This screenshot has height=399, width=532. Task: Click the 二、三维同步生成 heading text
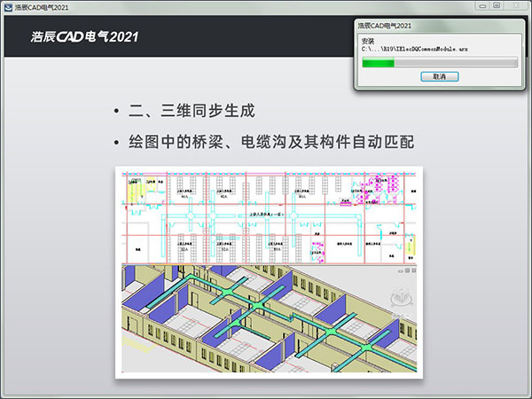[x=192, y=111]
